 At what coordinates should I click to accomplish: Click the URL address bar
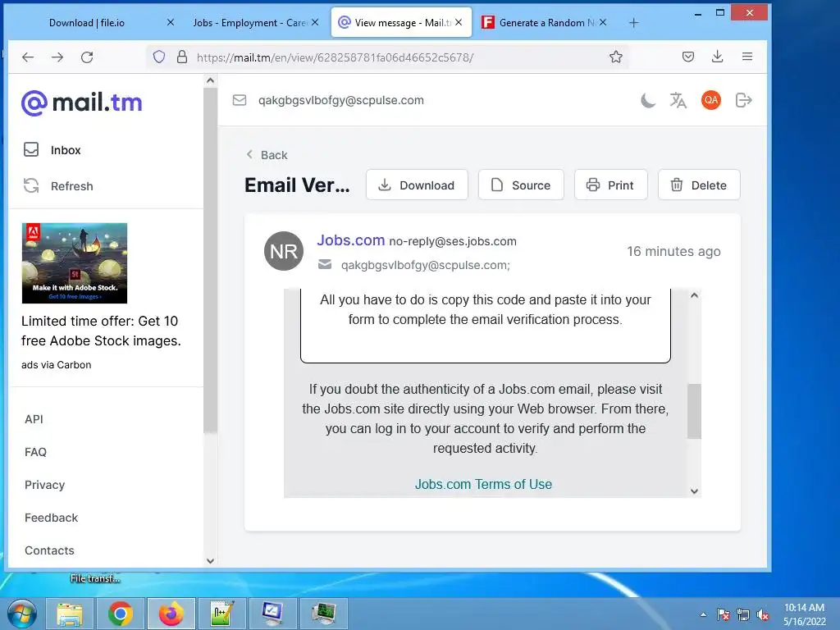tap(387, 57)
